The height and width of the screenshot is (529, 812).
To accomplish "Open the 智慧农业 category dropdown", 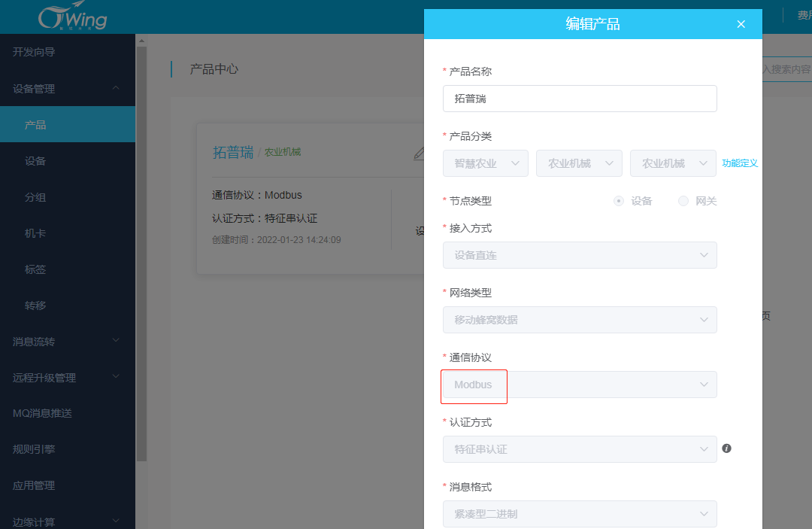I will click(x=486, y=163).
